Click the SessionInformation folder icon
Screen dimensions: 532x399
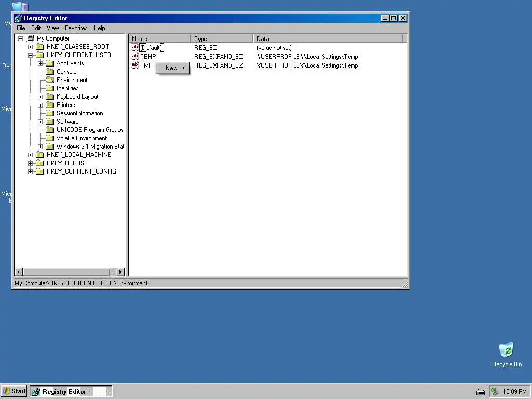click(x=49, y=113)
